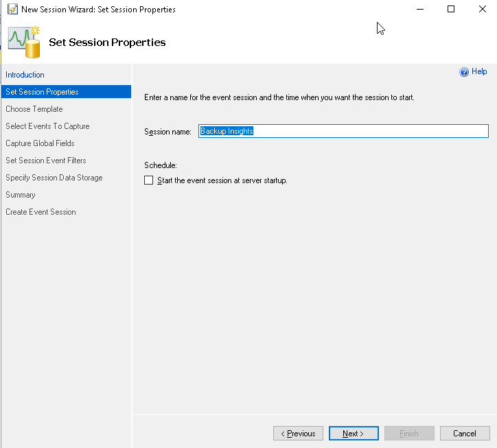Click Next to continue the wizard
The image size is (497, 448).
point(353,434)
